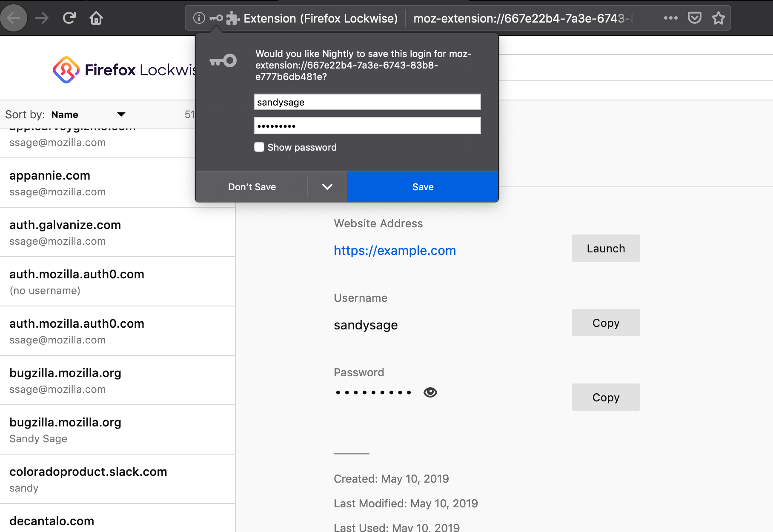Launch the website address
The height and width of the screenshot is (532, 773).
606,248
